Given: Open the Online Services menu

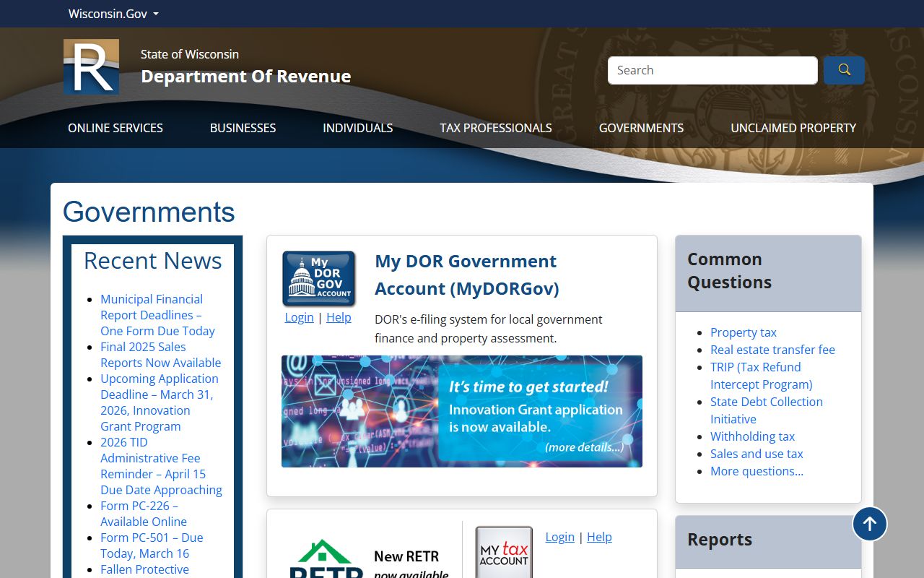Looking at the screenshot, I should [x=115, y=128].
